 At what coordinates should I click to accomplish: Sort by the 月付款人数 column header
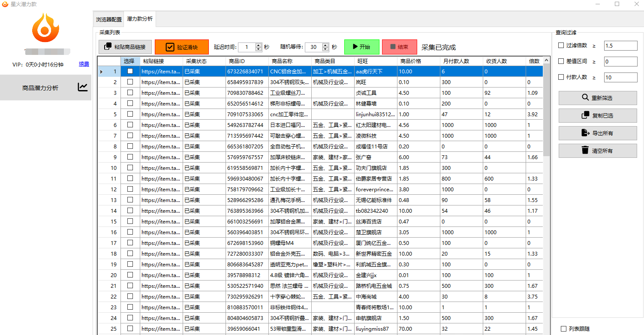tap(462, 61)
